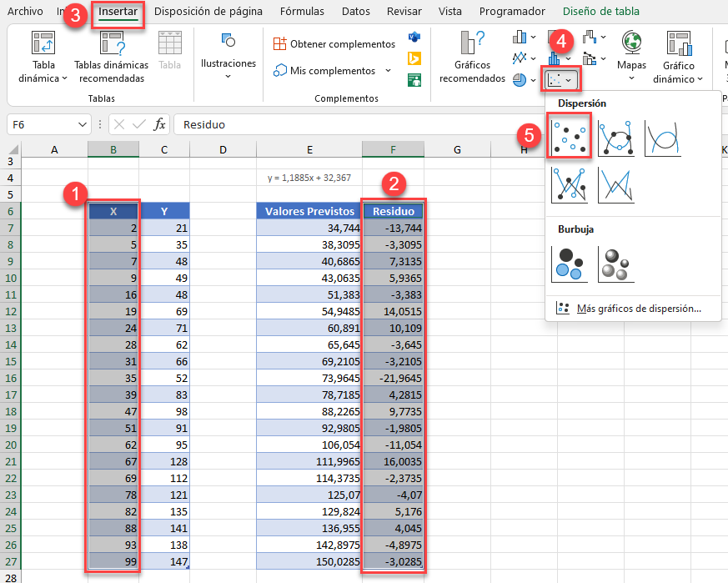This screenshot has height=583, width=728.
Task: Expand the Tabla dinámica dropdown arrow
Action: click(x=64, y=78)
